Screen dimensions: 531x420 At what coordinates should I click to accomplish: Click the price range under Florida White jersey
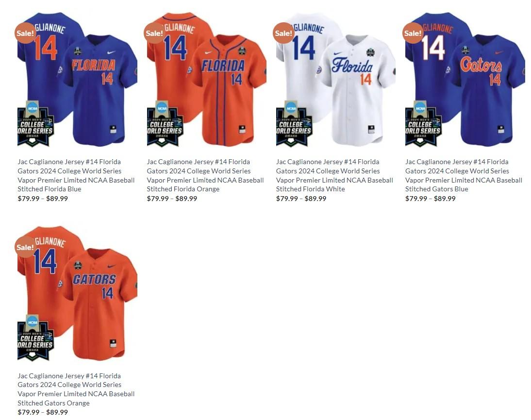tap(301, 199)
